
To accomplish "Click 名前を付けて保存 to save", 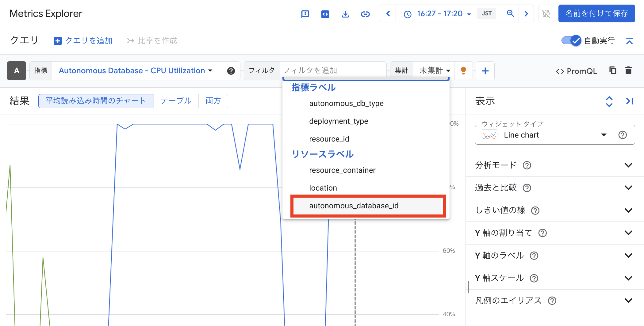I will (597, 13).
